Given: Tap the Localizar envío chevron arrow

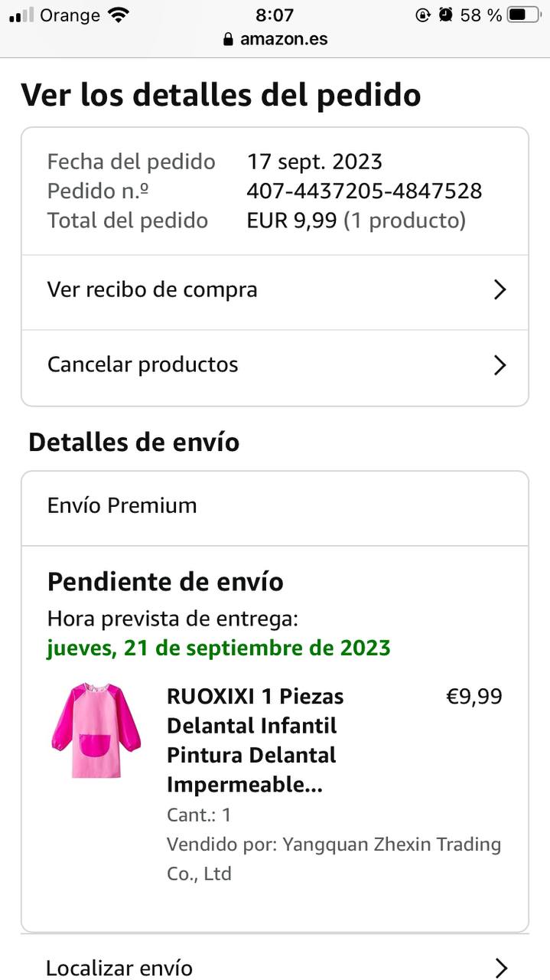Looking at the screenshot, I should pos(501,968).
